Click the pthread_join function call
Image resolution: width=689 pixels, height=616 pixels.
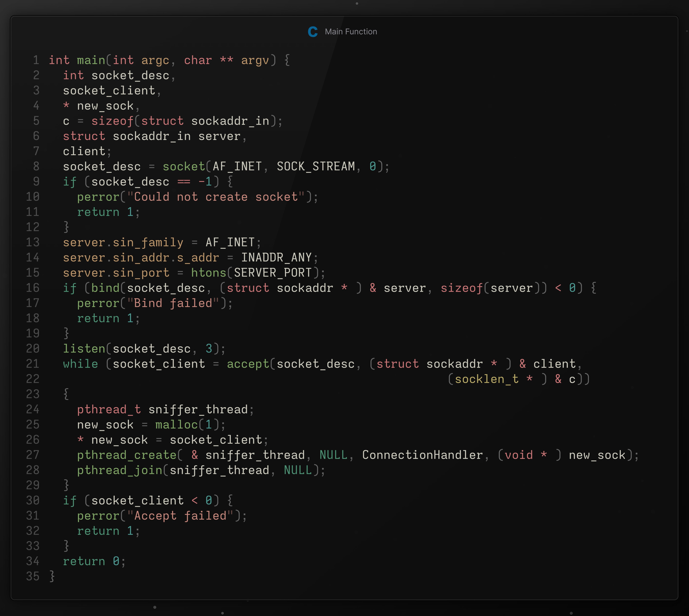click(x=119, y=470)
